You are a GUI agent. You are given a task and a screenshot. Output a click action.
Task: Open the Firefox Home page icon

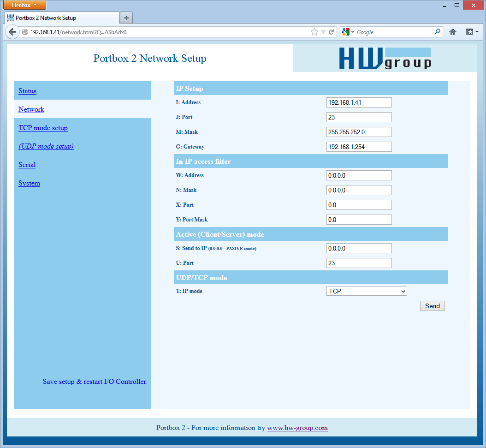[452, 32]
